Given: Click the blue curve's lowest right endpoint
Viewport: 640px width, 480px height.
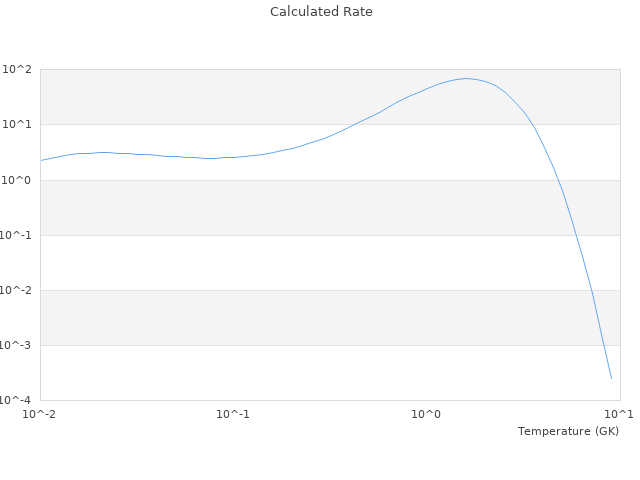Looking at the screenshot, I should coord(611,379).
